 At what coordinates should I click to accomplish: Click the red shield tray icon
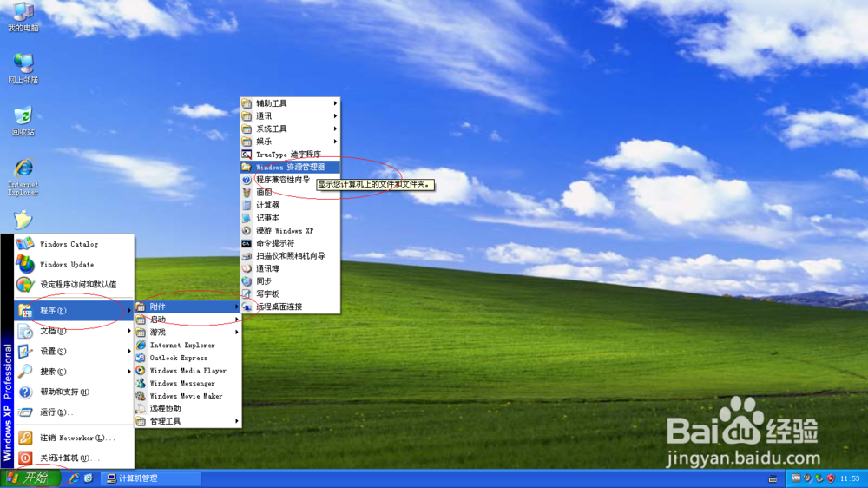pyautogui.click(x=831, y=478)
